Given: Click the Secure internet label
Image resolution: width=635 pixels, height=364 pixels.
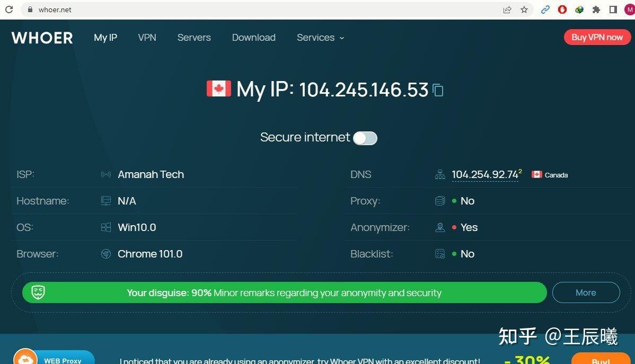Looking at the screenshot, I should pos(305,137).
